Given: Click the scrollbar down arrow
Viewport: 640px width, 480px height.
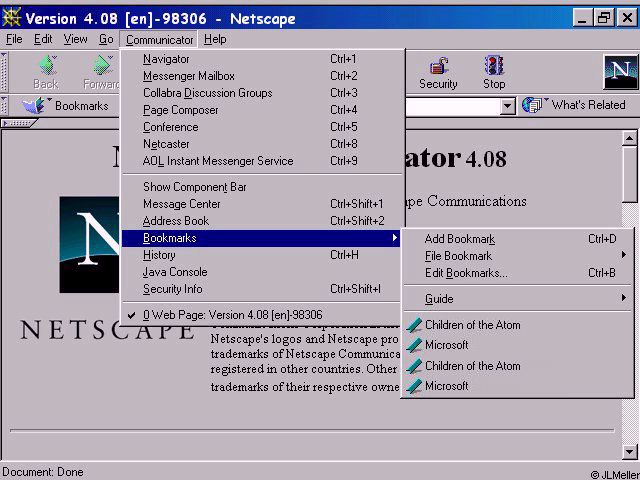Looking at the screenshot, I should pyautogui.click(x=629, y=452).
